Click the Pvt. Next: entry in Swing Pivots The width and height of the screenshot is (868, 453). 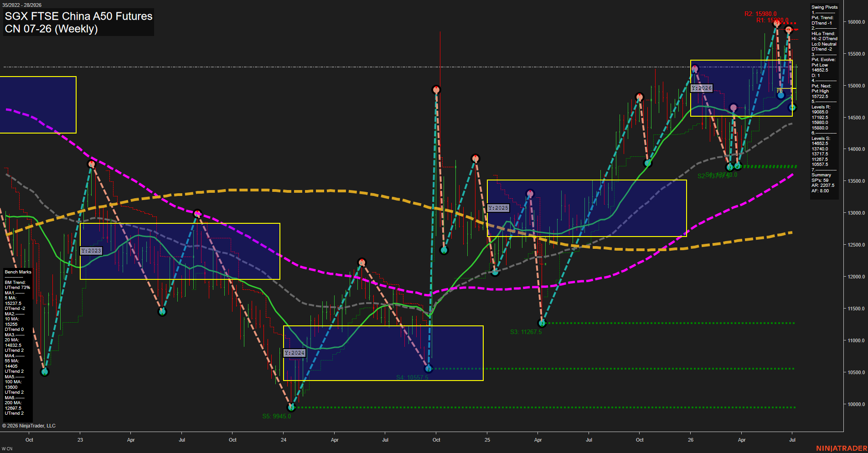click(821, 86)
